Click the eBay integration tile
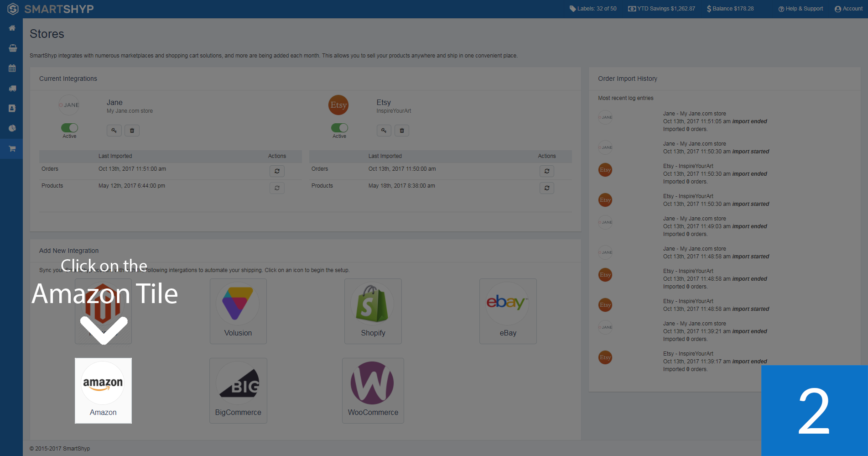 pos(508,311)
